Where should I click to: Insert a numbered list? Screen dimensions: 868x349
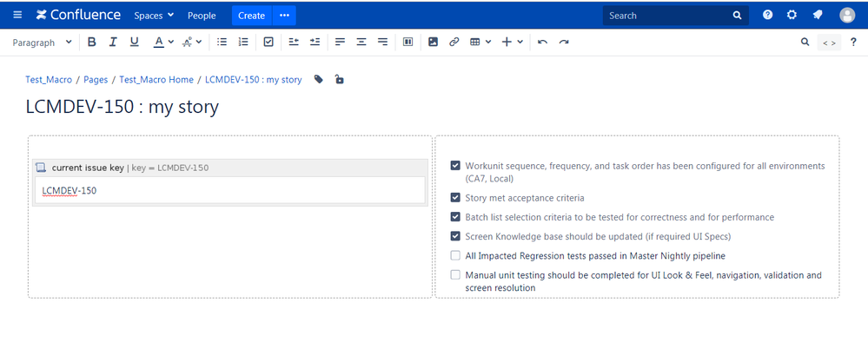pos(243,42)
